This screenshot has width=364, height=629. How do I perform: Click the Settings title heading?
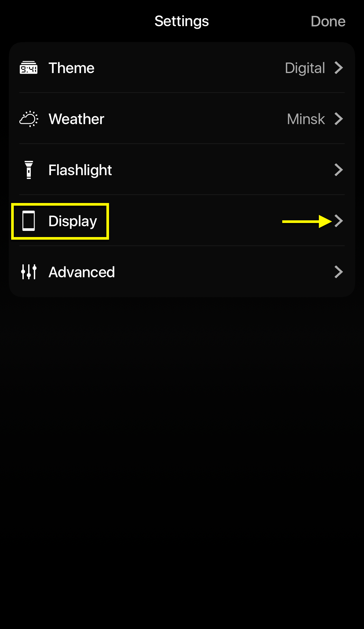tap(182, 22)
